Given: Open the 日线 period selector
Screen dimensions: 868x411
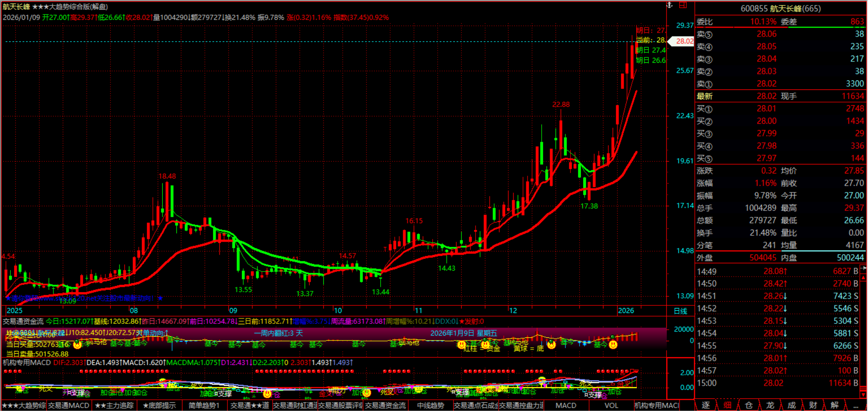Looking at the screenshot, I should coord(680,311).
